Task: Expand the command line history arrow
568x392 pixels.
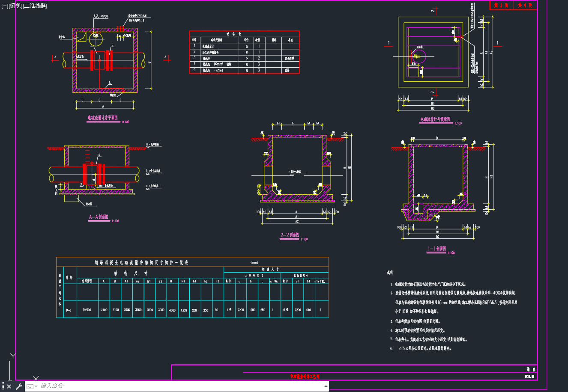Action: point(326,386)
